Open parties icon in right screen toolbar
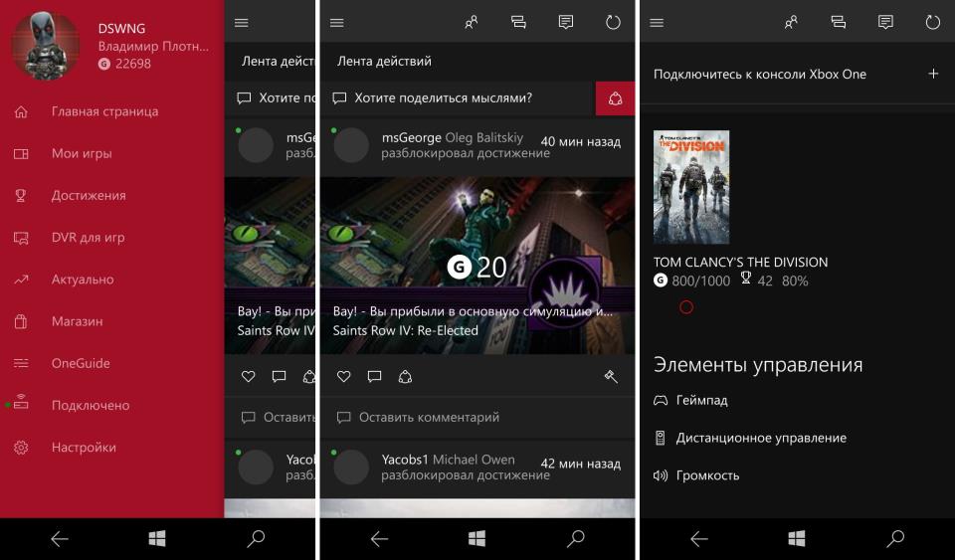Screen dimensions: 955x560 838,23
